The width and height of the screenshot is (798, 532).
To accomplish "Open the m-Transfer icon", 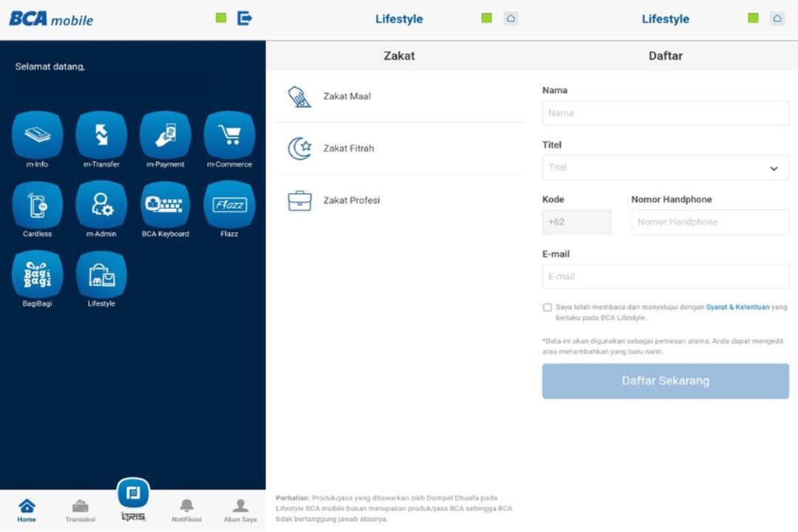I will pos(101,135).
